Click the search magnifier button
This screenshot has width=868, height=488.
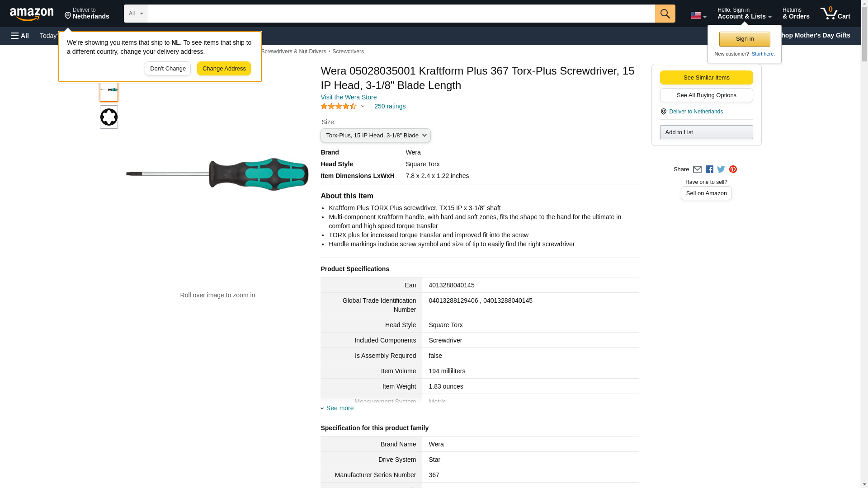[665, 14]
